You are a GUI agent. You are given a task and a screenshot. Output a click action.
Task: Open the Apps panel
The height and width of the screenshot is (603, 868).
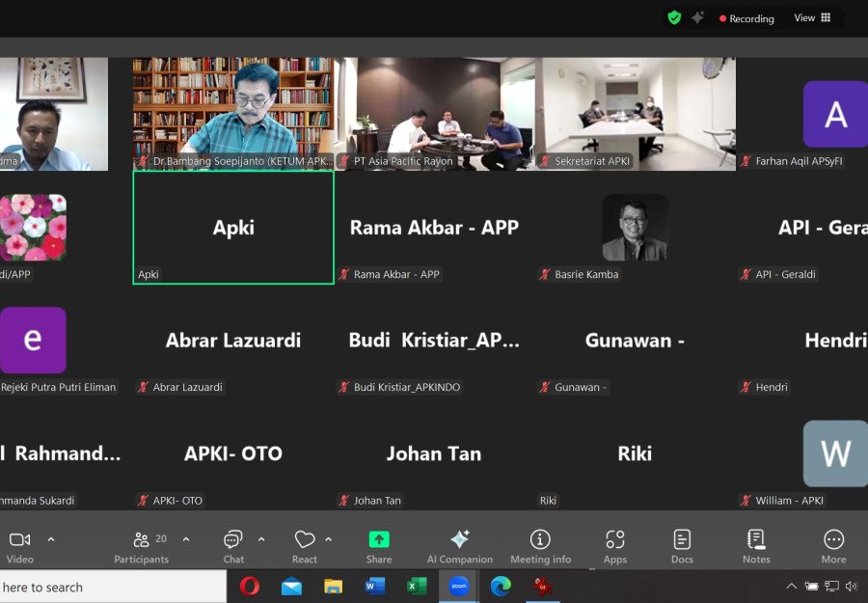pos(615,547)
